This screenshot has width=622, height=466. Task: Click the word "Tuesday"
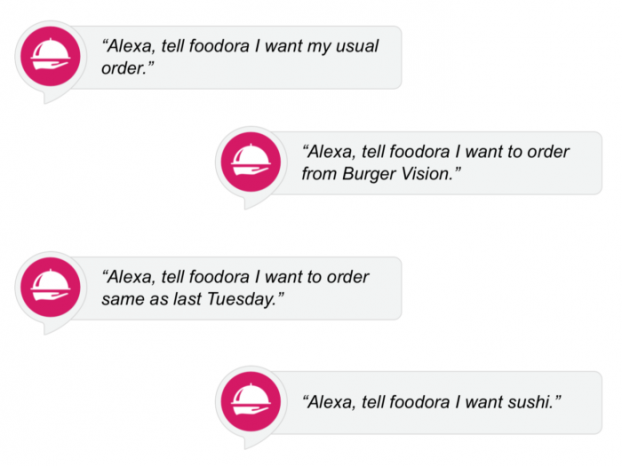(x=241, y=299)
